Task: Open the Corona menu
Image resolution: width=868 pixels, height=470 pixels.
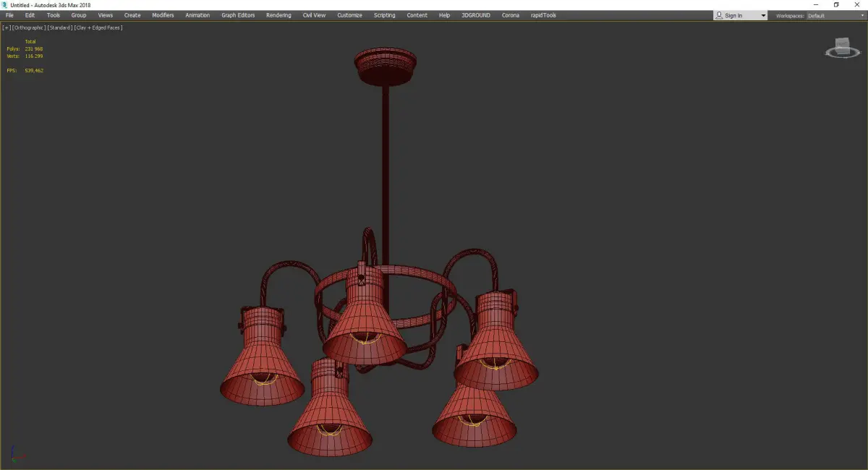Action: (x=511, y=15)
